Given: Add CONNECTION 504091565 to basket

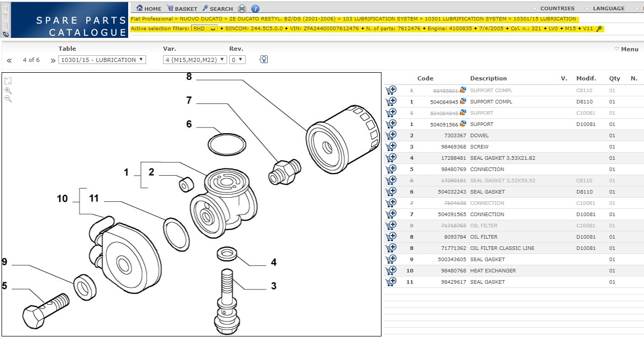Looking at the screenshot, I should point(391,214).
